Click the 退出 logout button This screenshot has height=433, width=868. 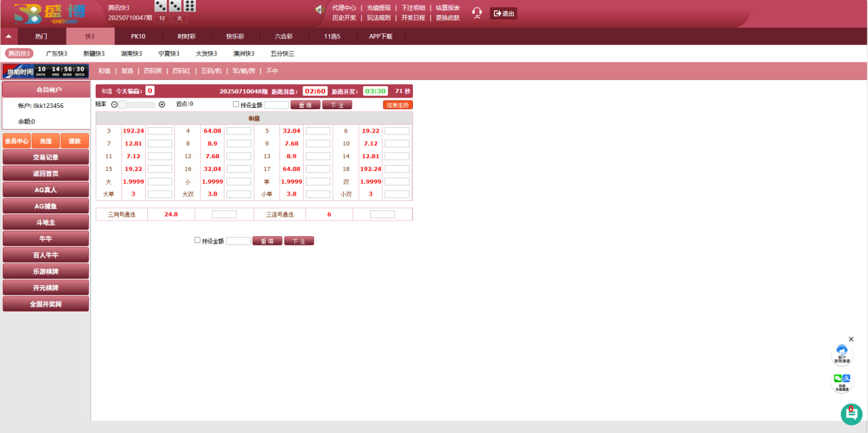point(503,14)
